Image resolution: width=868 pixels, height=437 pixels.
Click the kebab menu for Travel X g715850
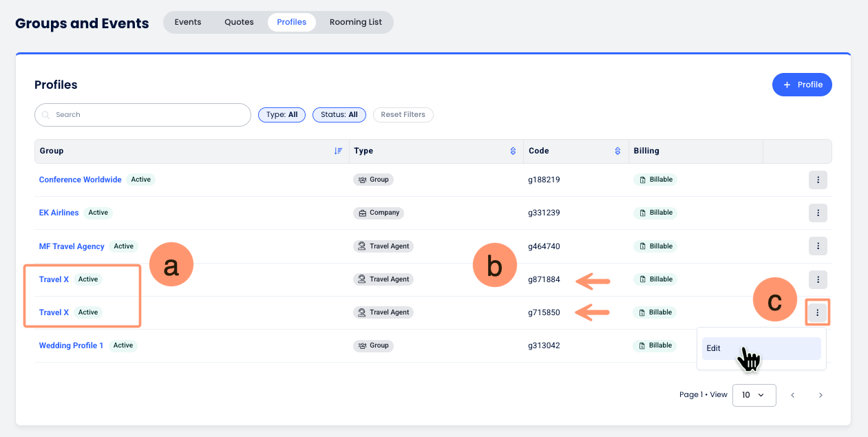click(817, 312)
